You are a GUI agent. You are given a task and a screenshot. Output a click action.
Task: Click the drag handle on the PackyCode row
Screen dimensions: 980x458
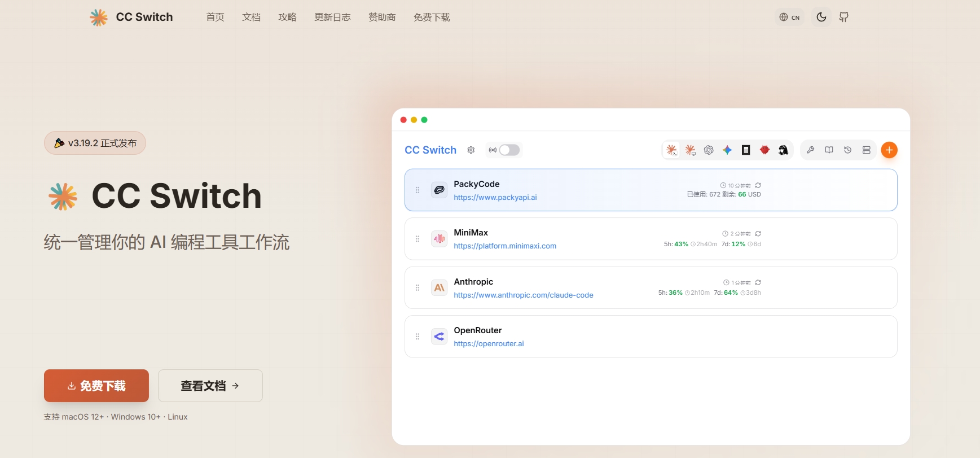(x=418, y=190)
